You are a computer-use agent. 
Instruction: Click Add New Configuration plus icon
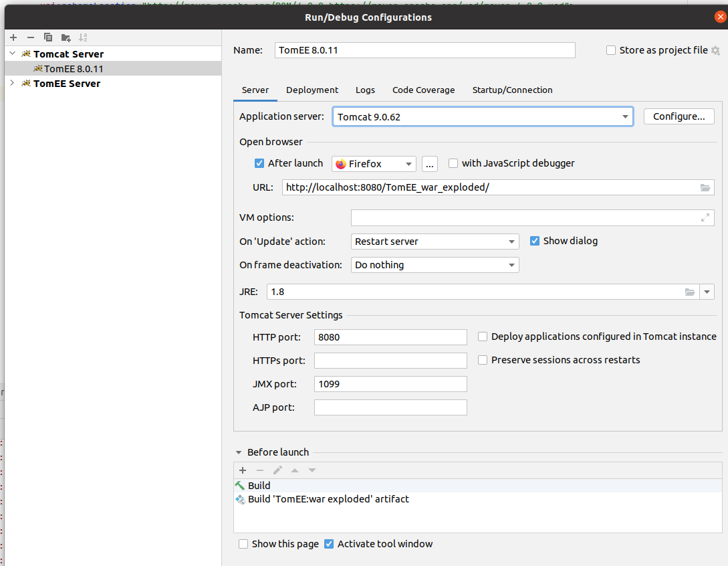pos(13,37)
